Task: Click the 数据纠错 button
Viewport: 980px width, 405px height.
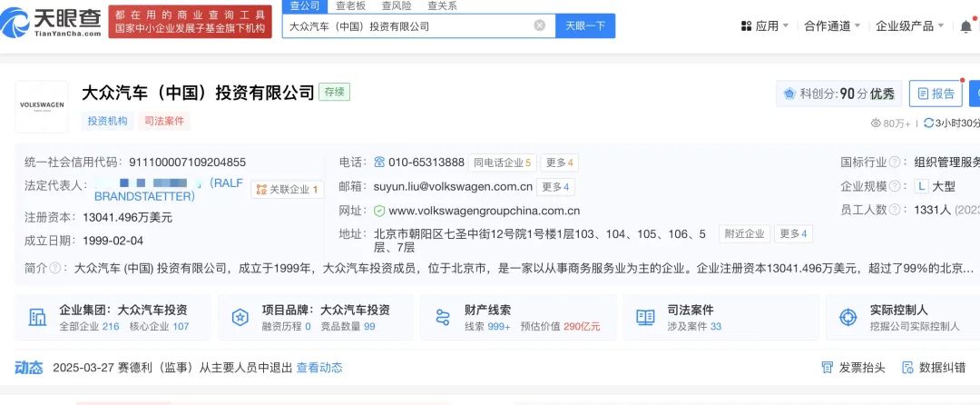Action: click(934, 368)
